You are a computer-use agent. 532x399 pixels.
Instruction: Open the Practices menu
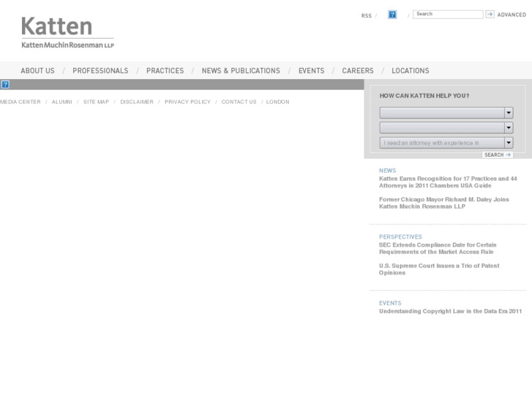pyautogui.click(x=165, y=70)
